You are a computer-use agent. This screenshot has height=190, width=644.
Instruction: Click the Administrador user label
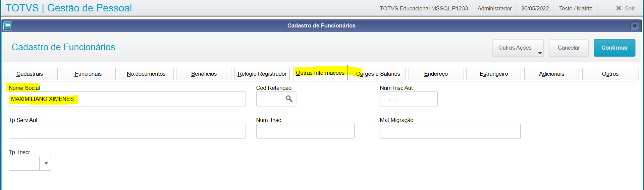click(x=494, y=8)
